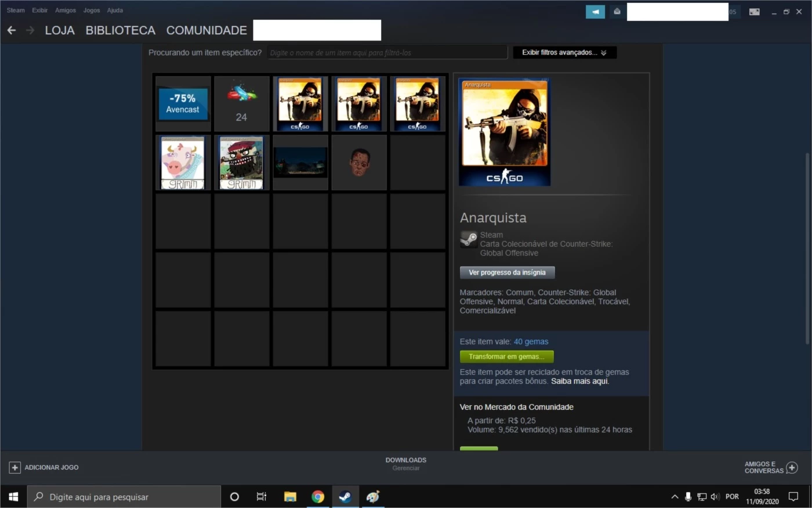Image resolution: width=812 pixels, height=508 pixels.
Task: Expand Exibir filtros avançados dropdown
Action: 565,52
